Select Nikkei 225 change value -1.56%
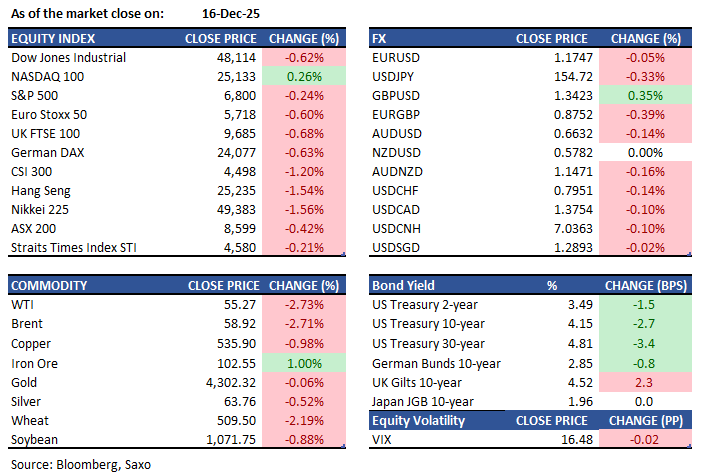 [300, 209]
